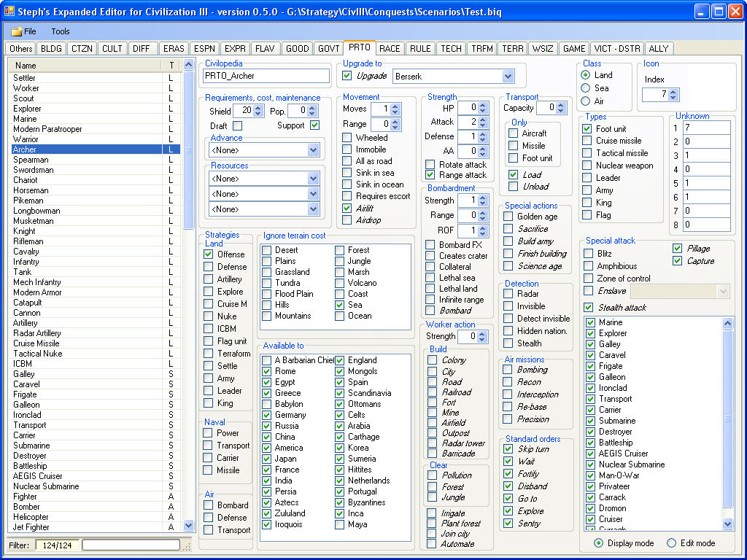Make unit available to Babylon
Screen dimensions: 747x560
(267, 404)
